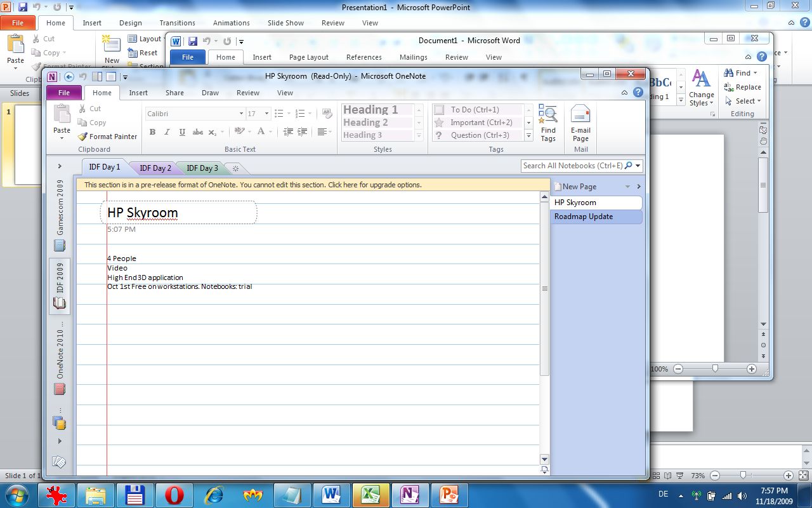Image resolution: width=812 pixels, height=508 pixels.
Task: Open Find Tags in the Tags group
Action: tap(548, 124)
